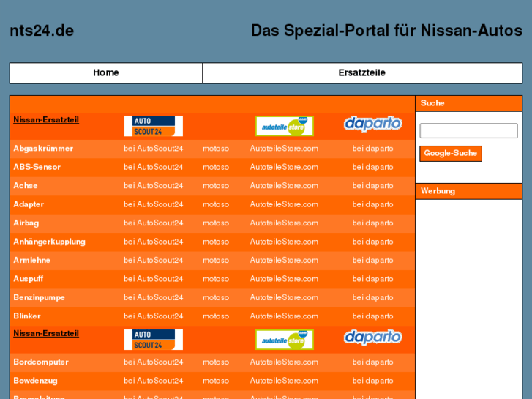Open AutoteileStore.com link for Airbag
532x399 pixels.
pyautogui.click(x=285, y=223)
